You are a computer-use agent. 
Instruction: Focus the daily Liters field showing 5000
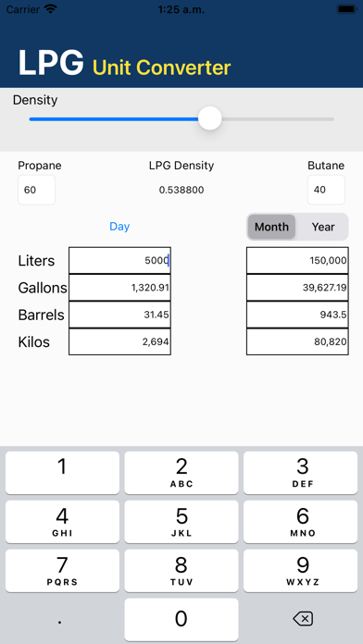coord(119,260)
